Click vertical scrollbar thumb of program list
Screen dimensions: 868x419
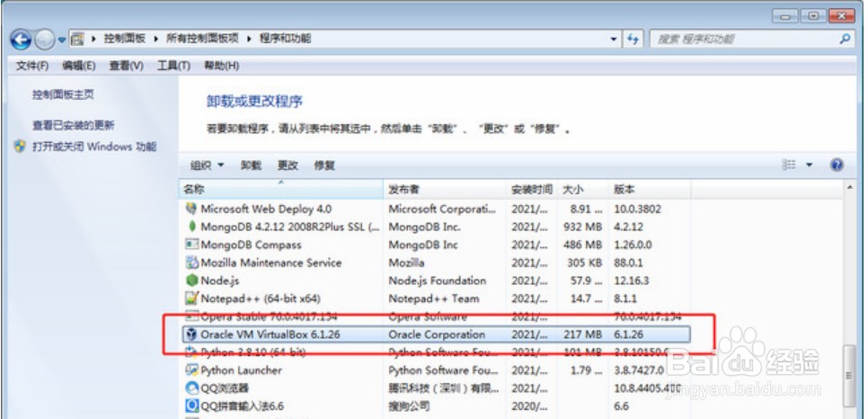851,375
